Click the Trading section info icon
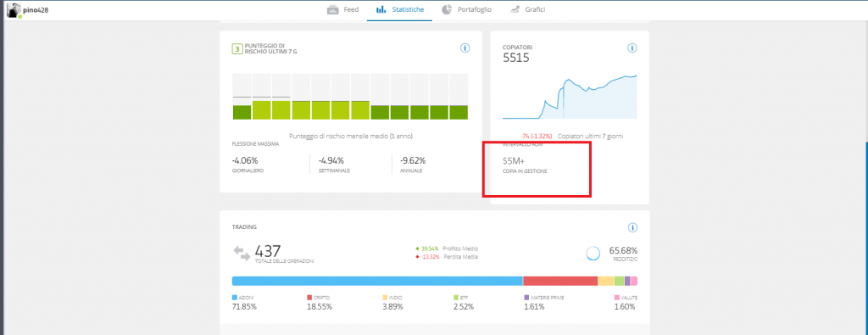The image size is (868, 335). point(632,227)
